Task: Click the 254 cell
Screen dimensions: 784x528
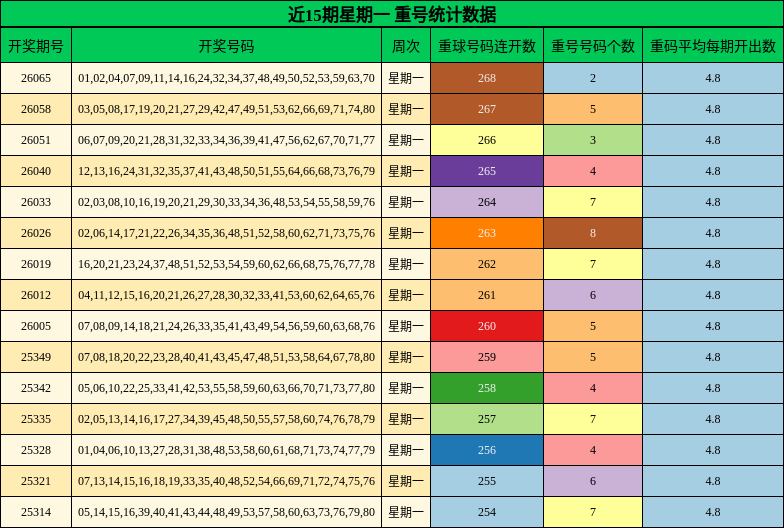Action: [x=487, y=512]
